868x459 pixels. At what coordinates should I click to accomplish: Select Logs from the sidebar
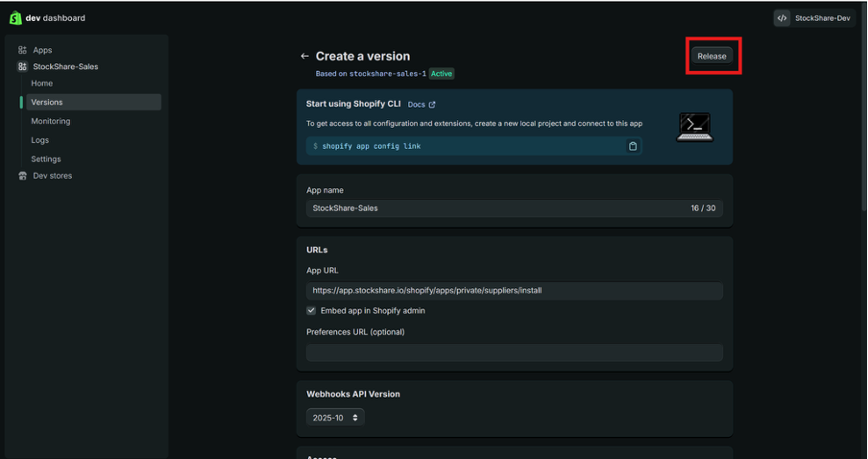tap(39, 140)
